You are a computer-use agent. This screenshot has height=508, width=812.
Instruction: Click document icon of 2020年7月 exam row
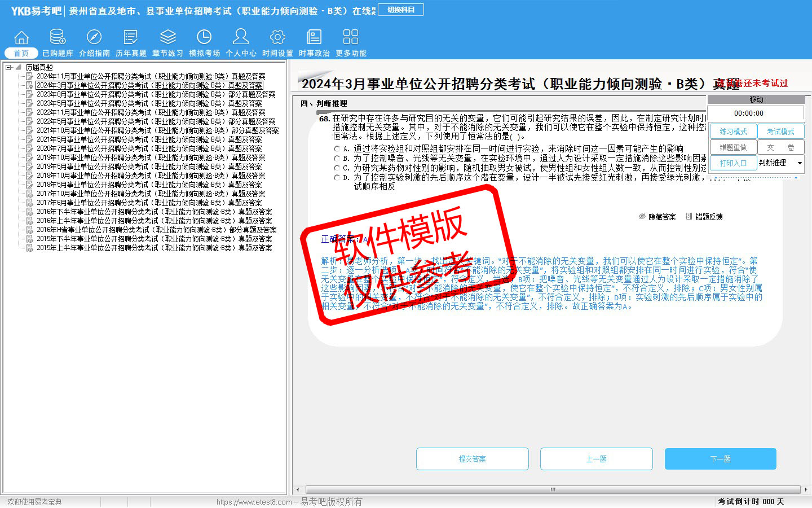29,148
